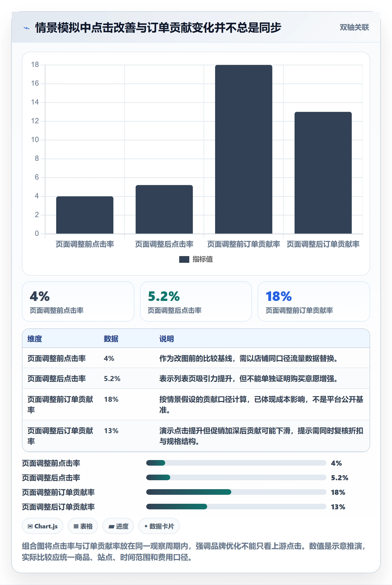Click the 数据 column header
The image size is (392, 585).
(111, 339)
